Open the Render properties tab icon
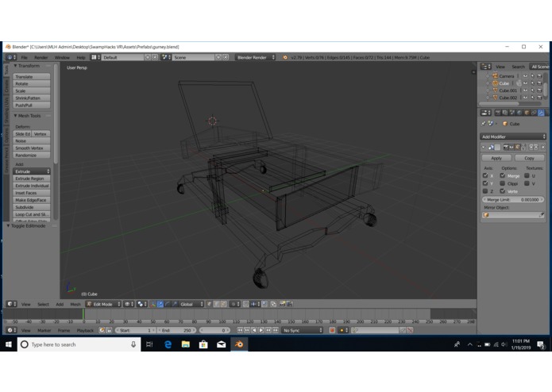The height and width of the screenshot is (392, 552). pyautogui.click(x=498, y=113)
